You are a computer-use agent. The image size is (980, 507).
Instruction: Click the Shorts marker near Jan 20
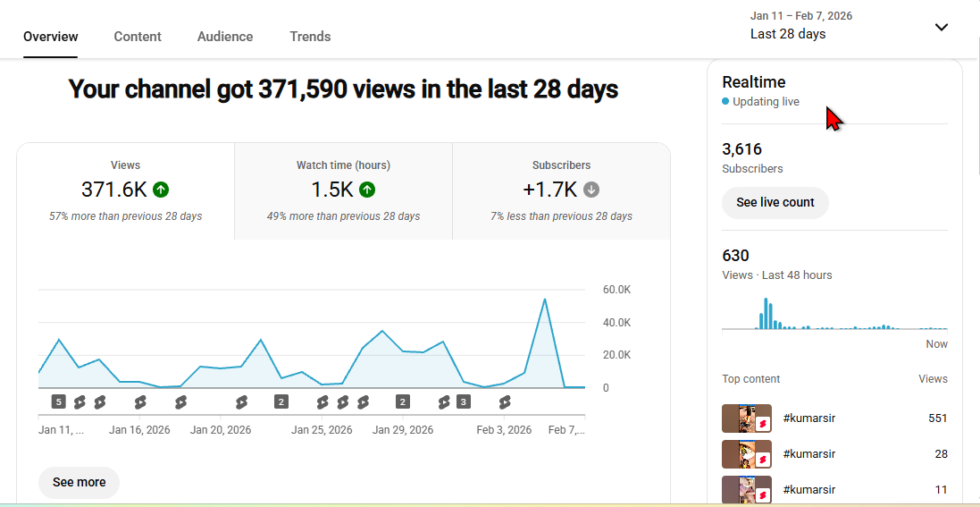pos(240,402)
